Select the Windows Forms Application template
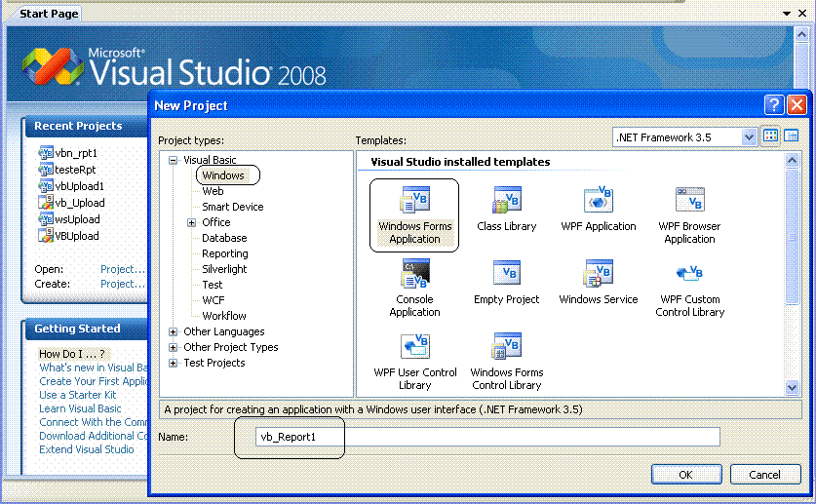The height and width of the screenshot is (504, 816). 414,215
